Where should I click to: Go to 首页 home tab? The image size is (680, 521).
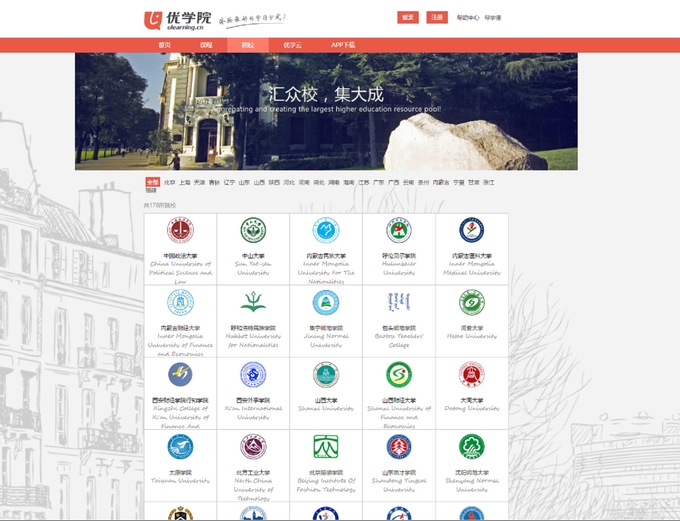point(164,45)
